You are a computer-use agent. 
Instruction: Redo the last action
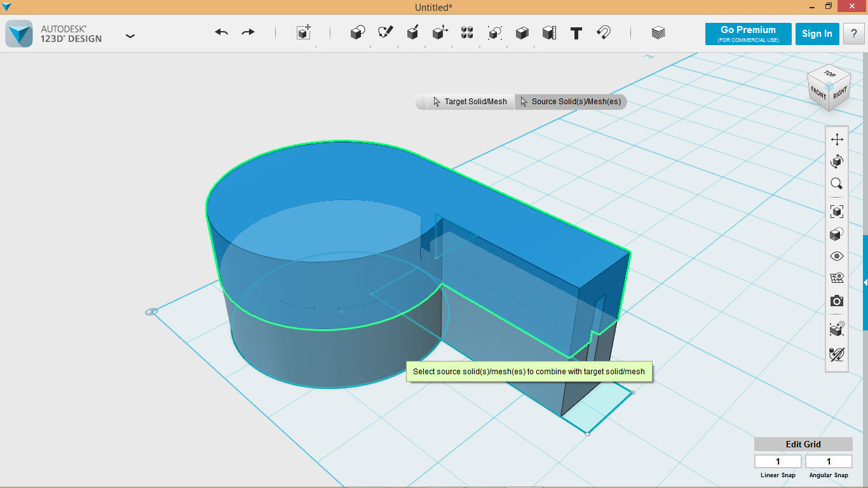pyautogui.click(x=247, y=31)
